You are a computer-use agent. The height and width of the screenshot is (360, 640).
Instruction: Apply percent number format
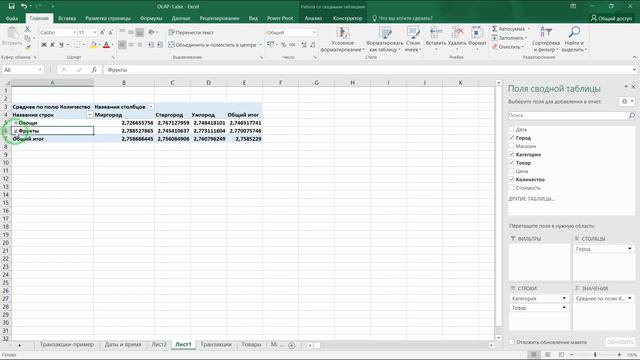[283, 45]
